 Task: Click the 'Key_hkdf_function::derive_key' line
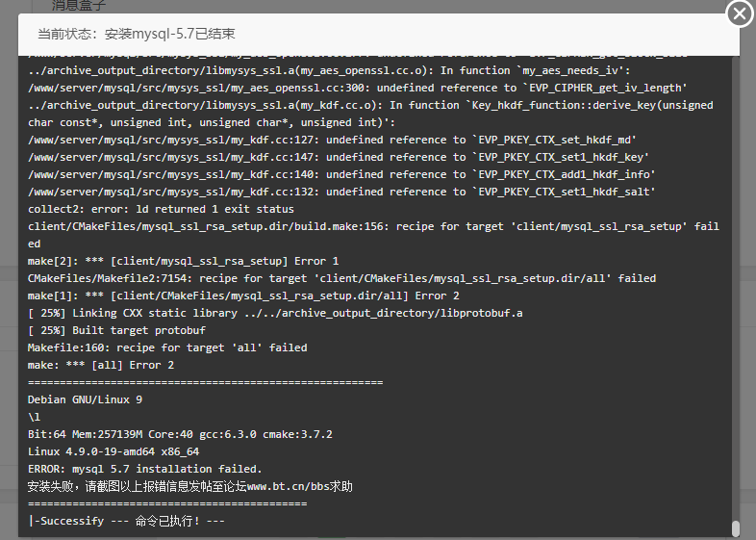pyautogui.click(x=370, y=114)
